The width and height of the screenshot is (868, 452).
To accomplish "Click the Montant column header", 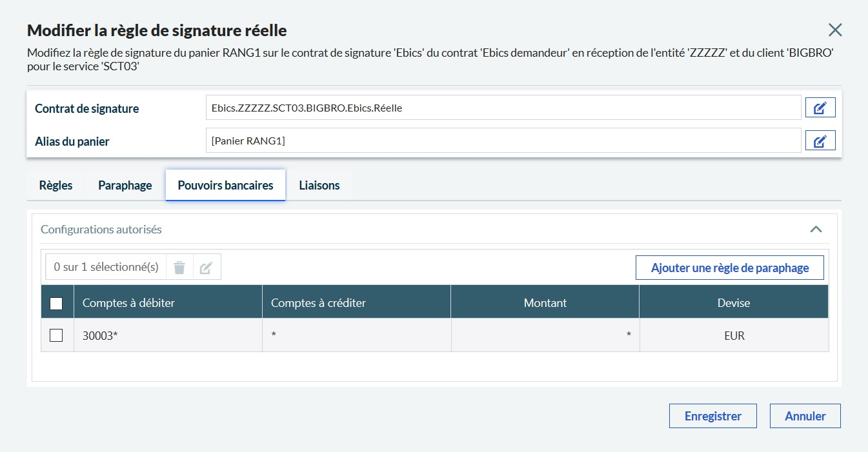I will (x=545, y=302).
